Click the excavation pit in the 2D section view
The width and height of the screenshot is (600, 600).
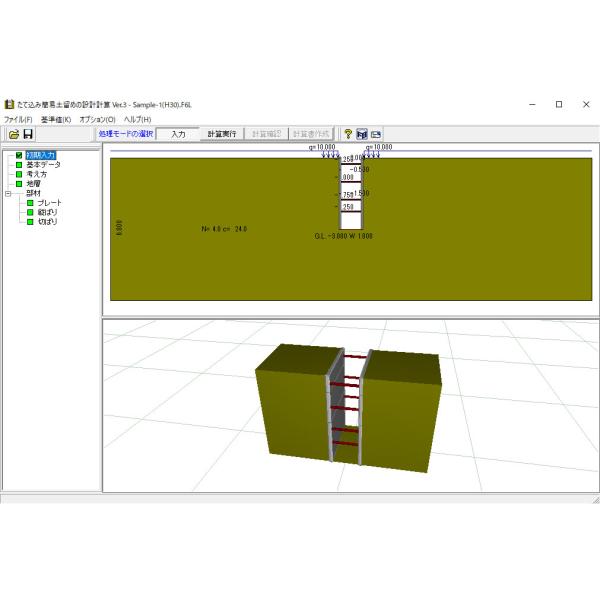tap(351, 194)
